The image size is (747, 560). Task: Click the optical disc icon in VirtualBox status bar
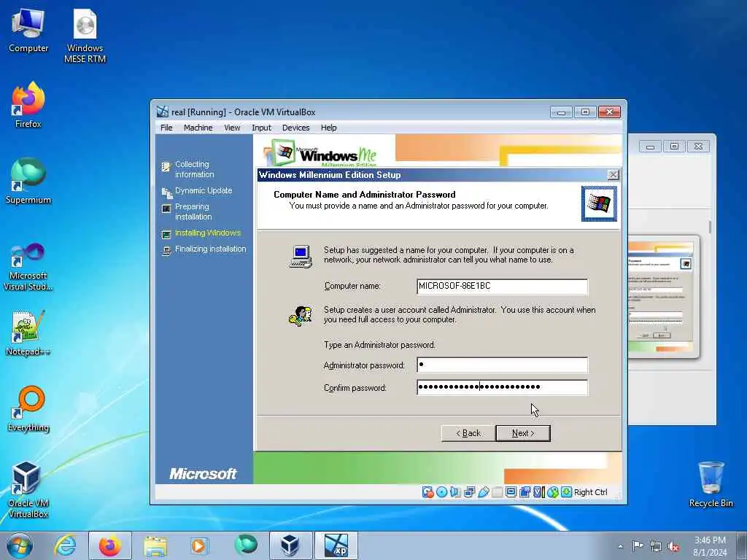point(441,492)
